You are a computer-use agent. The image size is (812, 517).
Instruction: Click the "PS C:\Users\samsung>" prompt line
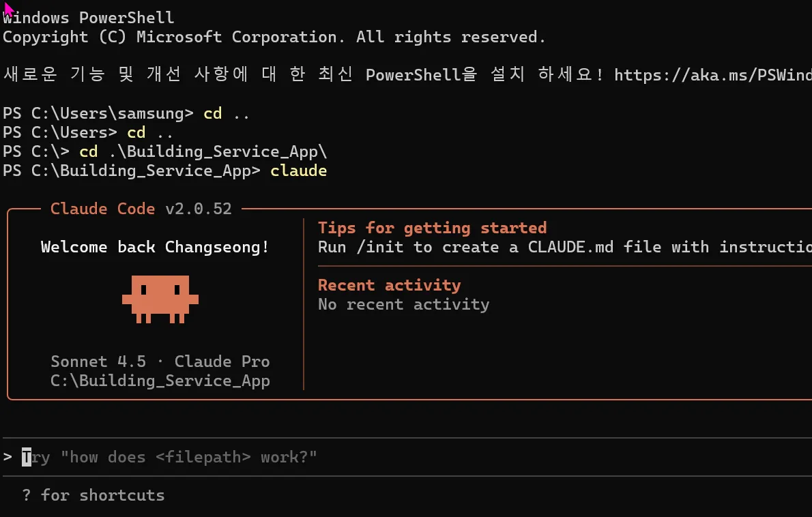(98, 113)
